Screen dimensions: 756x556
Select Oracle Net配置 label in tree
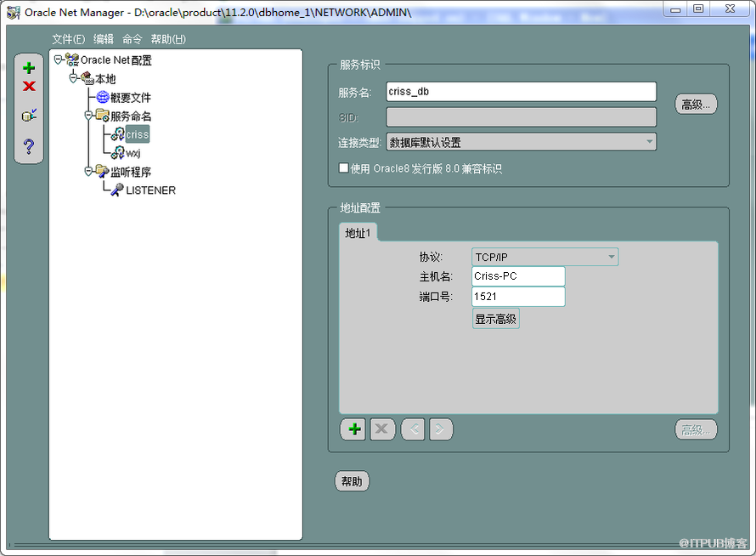116,60
